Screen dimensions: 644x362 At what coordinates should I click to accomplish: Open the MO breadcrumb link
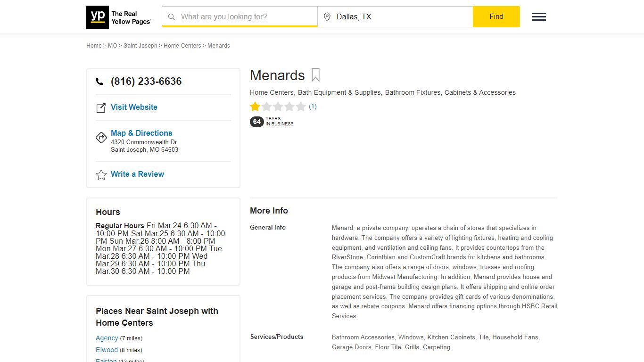[x=112, y=46]
